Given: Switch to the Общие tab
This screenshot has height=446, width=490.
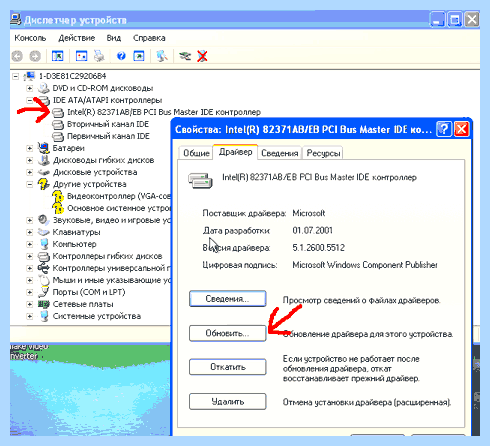Looking at the screenshot, I should tap(196, 153).
